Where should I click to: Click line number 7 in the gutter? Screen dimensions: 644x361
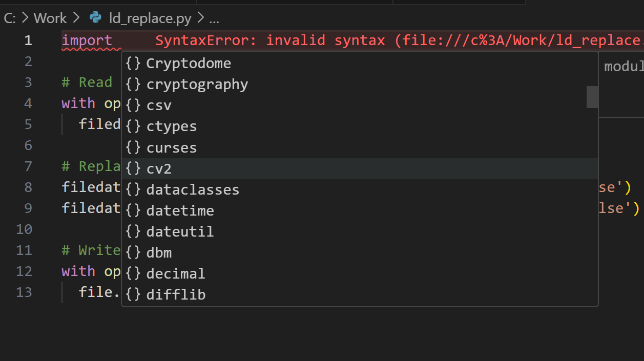(28, 166)
